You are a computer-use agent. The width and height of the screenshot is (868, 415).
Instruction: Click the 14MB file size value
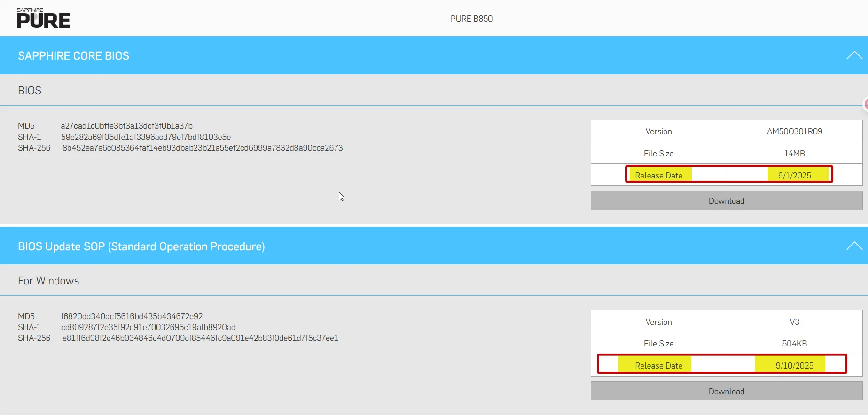click(x=795, y=154)
